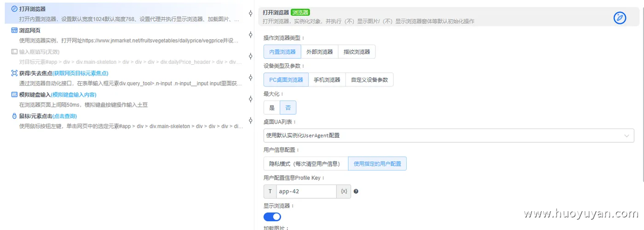
Task: Set 最大化 to 是
Action: pyautogui.click(x=272, y=108)
